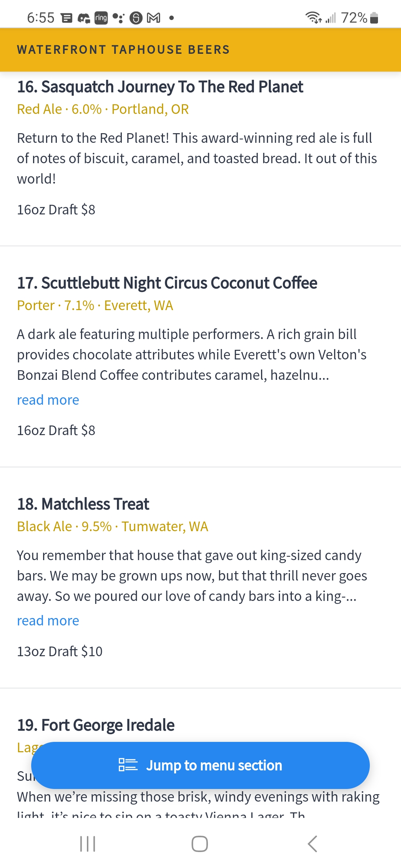
Task: Tap the Wi-Fi status icon
Action: (x=313, y=17)
